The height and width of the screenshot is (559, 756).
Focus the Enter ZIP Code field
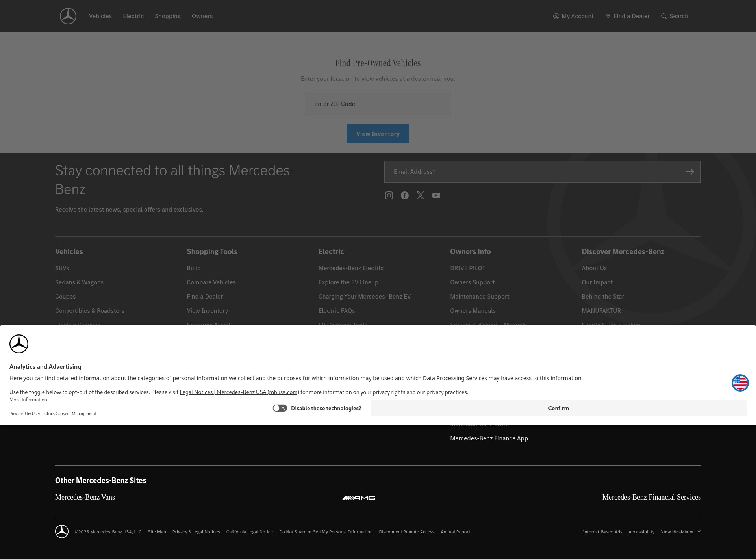[378, 104]
